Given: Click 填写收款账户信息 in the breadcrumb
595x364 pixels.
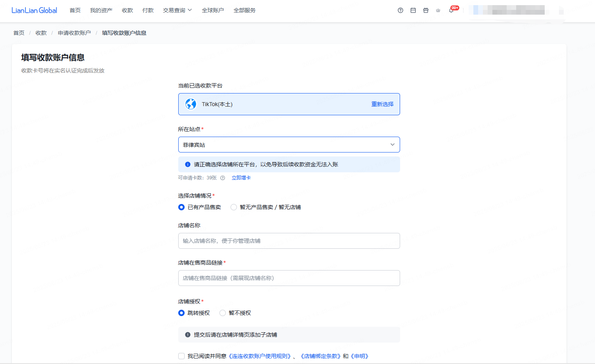Looking at the screenshot, I should point(124,33).
